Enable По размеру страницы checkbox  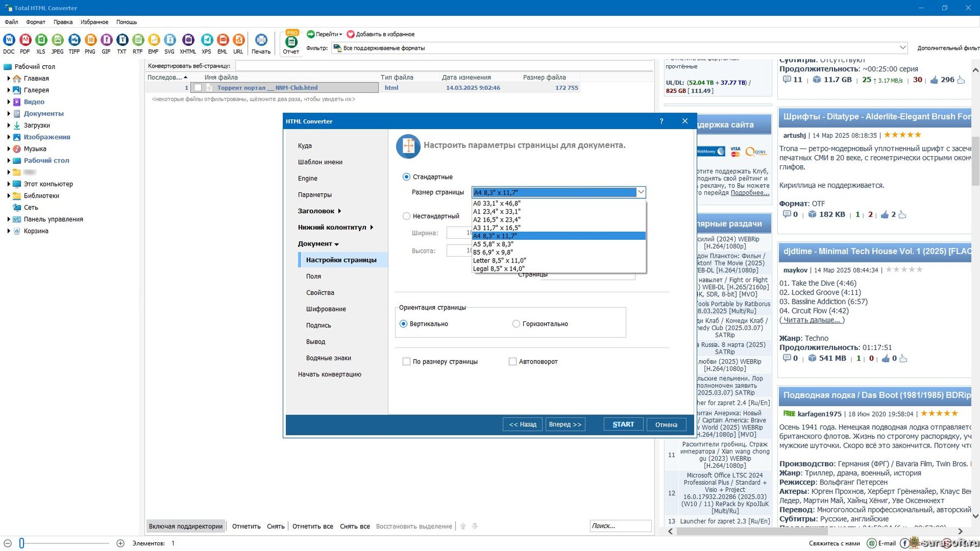pyautogui.click(x=406, y=361)
